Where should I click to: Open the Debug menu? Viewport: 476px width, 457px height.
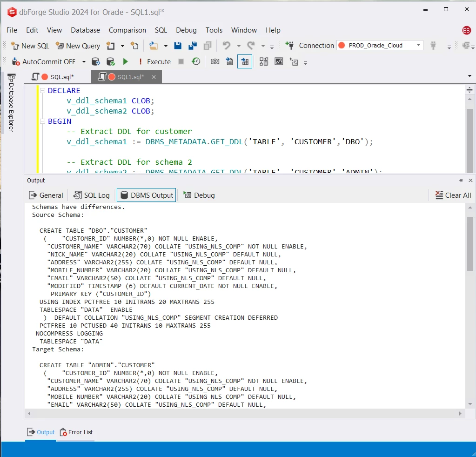click(x=187, y=30)
